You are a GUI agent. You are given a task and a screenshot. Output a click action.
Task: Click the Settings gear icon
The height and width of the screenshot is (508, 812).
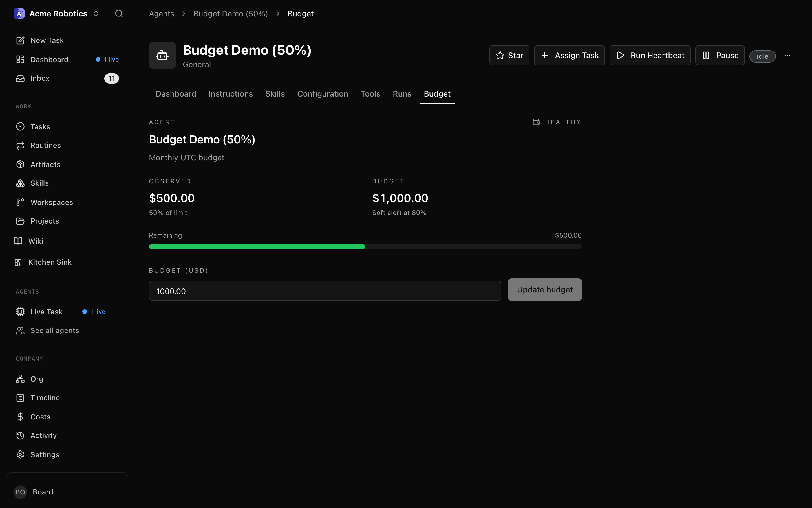click(x=20, y=455)
